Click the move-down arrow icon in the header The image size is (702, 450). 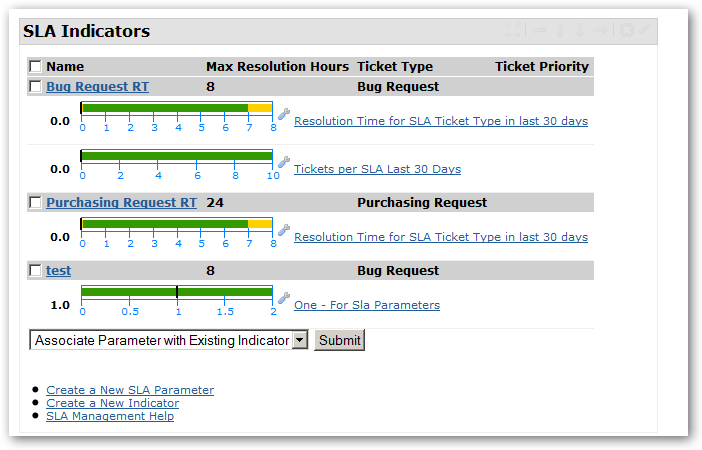580,31
